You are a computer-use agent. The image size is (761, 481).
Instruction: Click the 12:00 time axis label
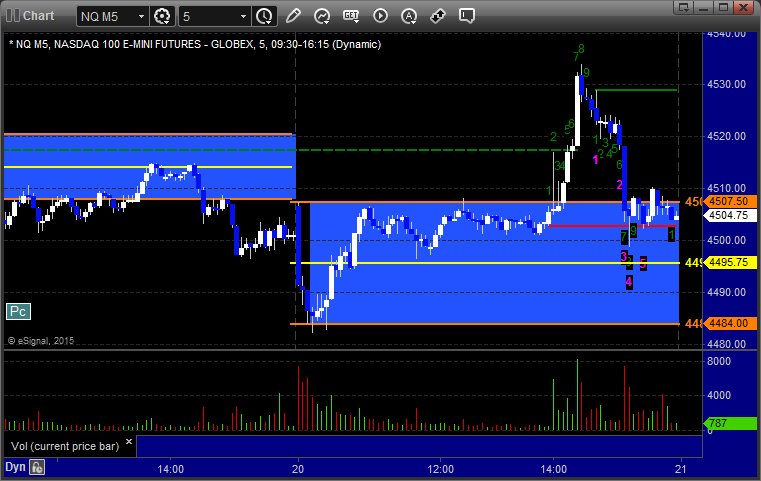pos(441,469)
